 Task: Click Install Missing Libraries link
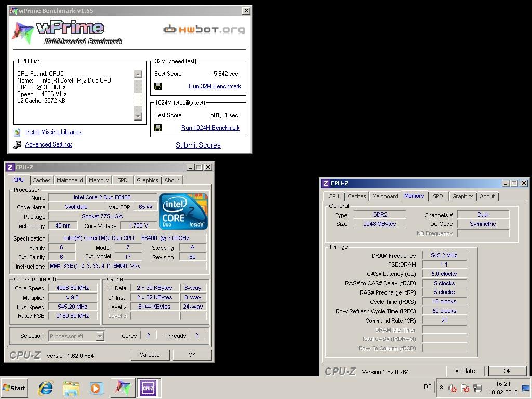click(54, 132)
